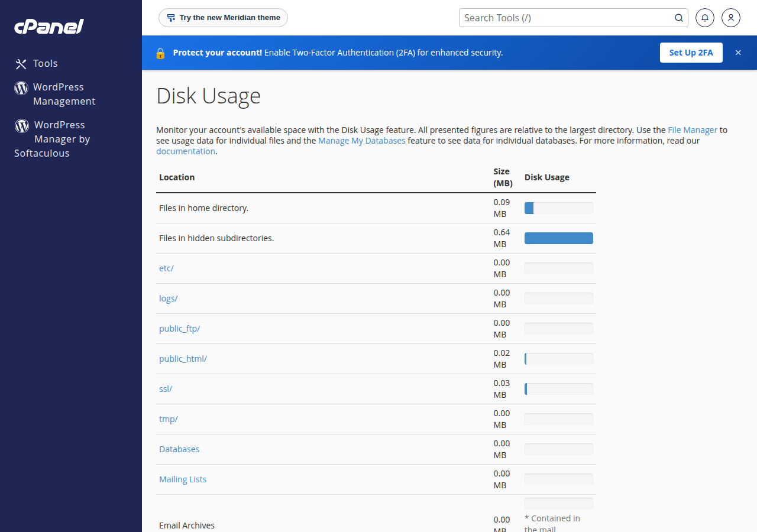Image resolution: width=757 pixels, height=532 pixels.
Task: Click the 0.64 MB size value
Action: [x=502, y=238]
